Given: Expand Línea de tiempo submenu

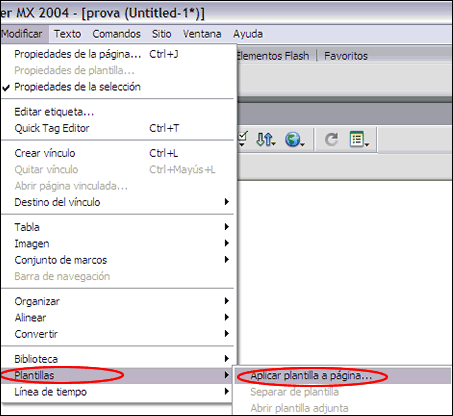Looking at the screenshot, I should pos(118,392).
